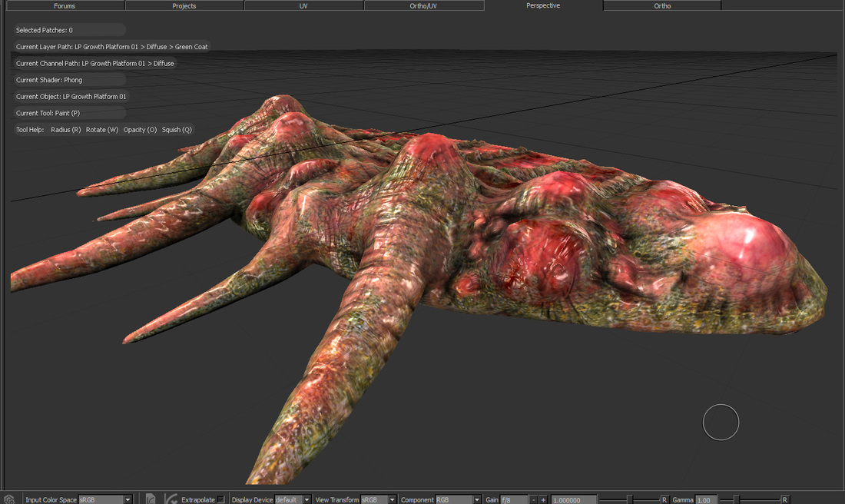Click the color manager icon at bottom-left

pyautogui.click(x=11, y=499)
